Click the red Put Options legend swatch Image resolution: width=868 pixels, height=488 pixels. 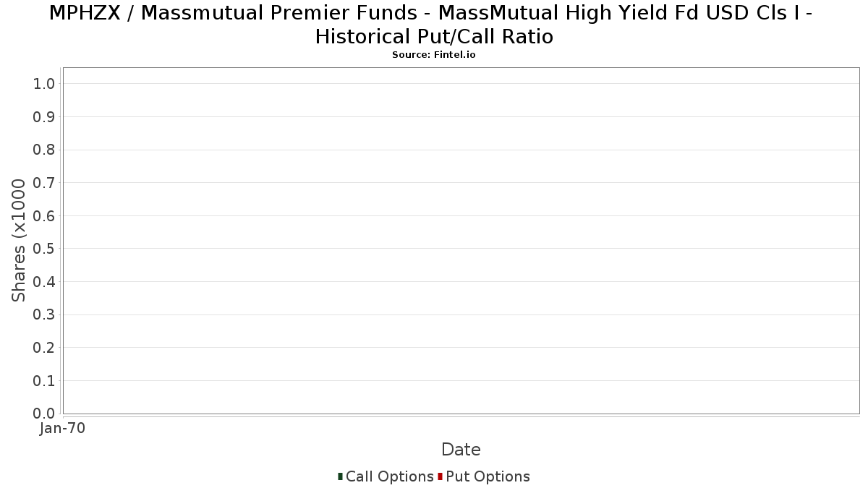[x=440, y=476]
